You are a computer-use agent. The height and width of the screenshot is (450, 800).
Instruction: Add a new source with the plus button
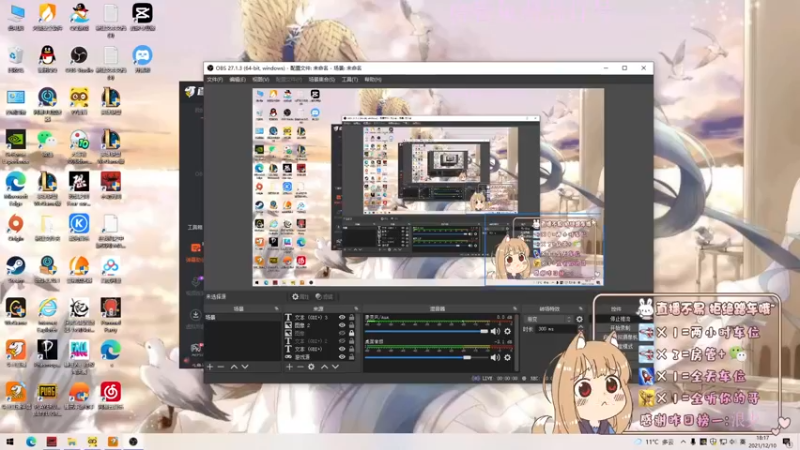coord(289,367)
